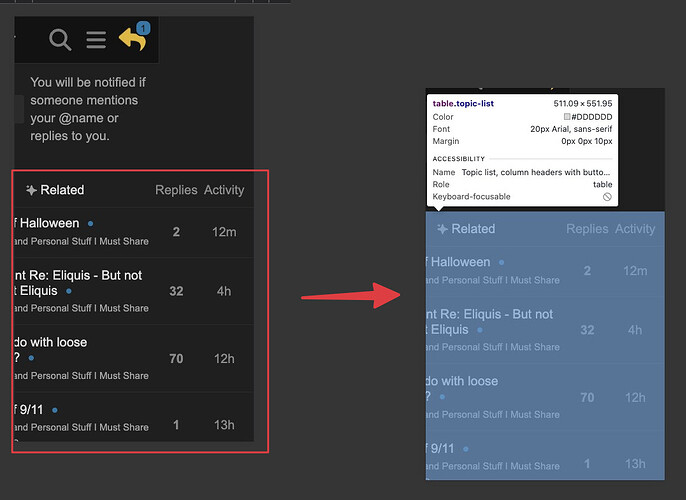Click activity time 13h in left list
Image resolution: width=686 pixels, height=500 pixels.
click(x=224, y=425)
